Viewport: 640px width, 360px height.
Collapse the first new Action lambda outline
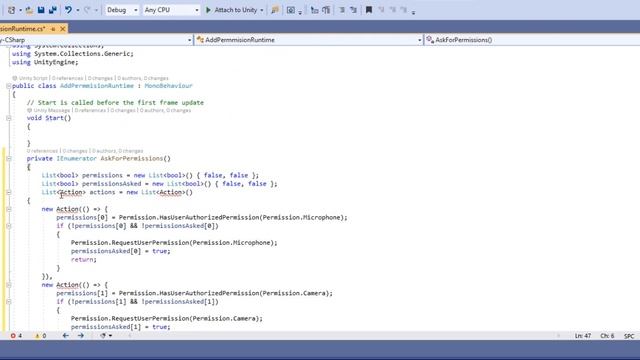(9, 209)
